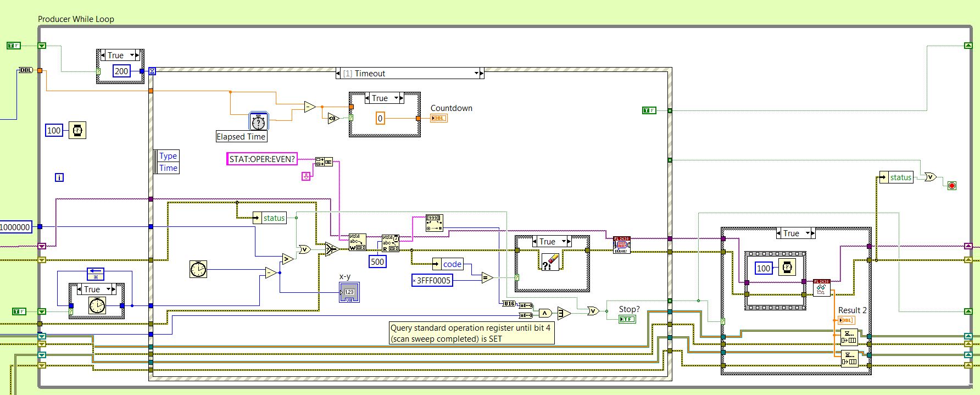This screenshot has width=980, height=395.
Task: Click the Tick Count clock icon below the status unbundle in the Timeout case
Action: pos(198,269)
